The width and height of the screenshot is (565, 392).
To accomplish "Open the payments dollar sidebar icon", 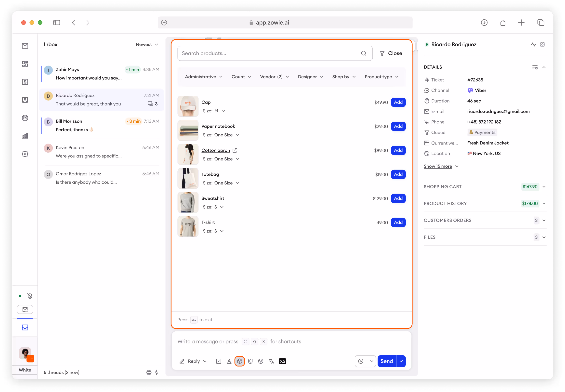I will [25, 82].
